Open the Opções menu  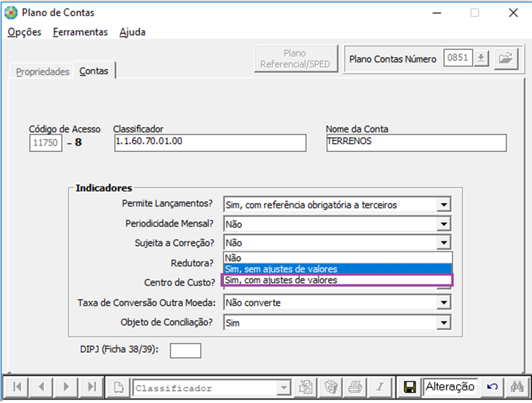tap(25, 32)
